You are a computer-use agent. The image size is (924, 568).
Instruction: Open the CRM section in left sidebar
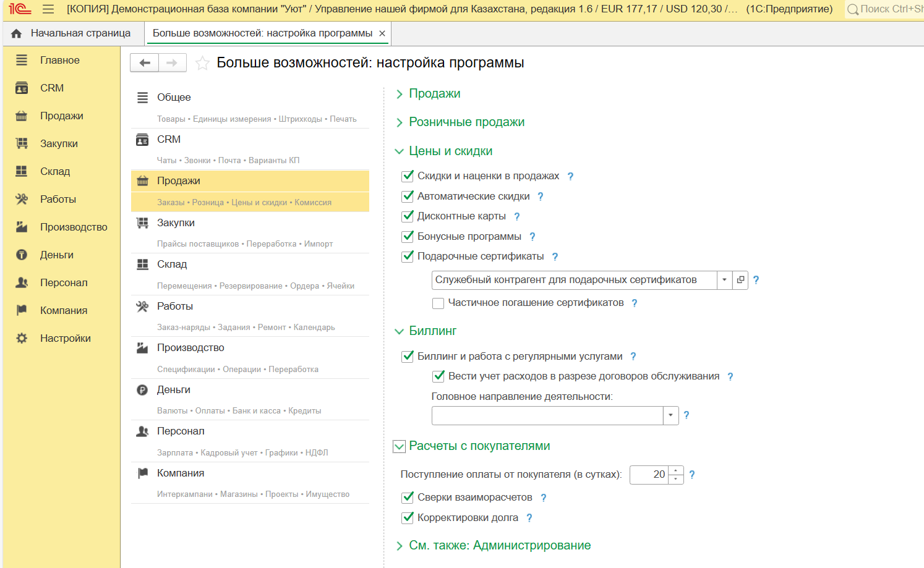[52, 88]
